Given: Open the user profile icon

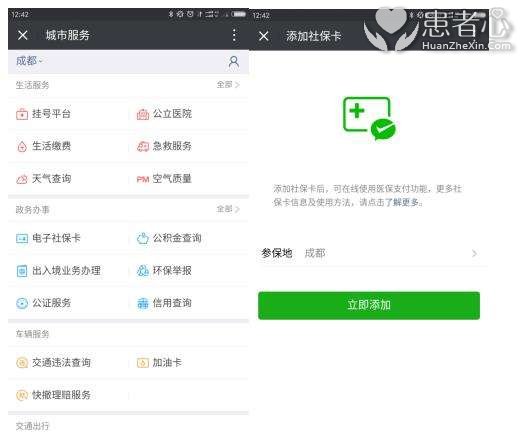Looking at the screenshot, I should 234,62.
